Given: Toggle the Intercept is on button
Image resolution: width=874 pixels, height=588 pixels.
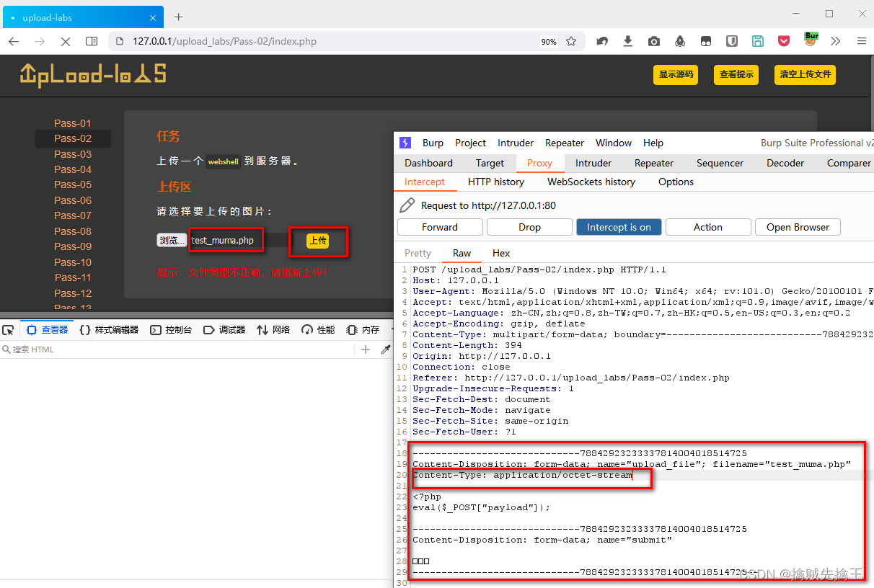Looking at the screenshot, I should (x=619, y=227).
